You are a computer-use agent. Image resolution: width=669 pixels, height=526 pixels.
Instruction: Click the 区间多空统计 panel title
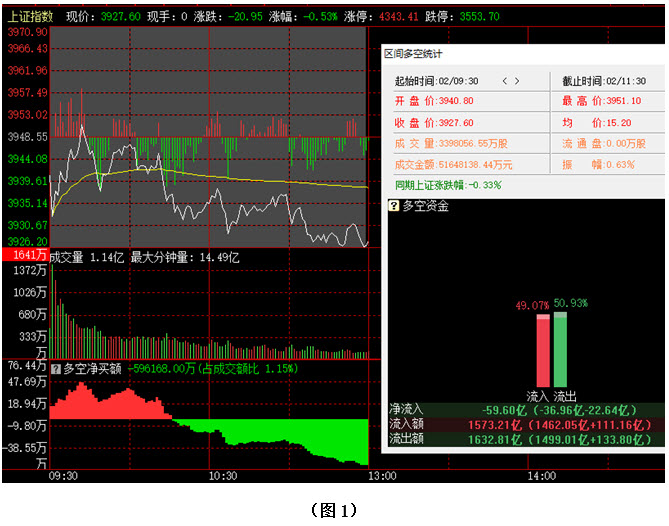[x=413, y=53]
